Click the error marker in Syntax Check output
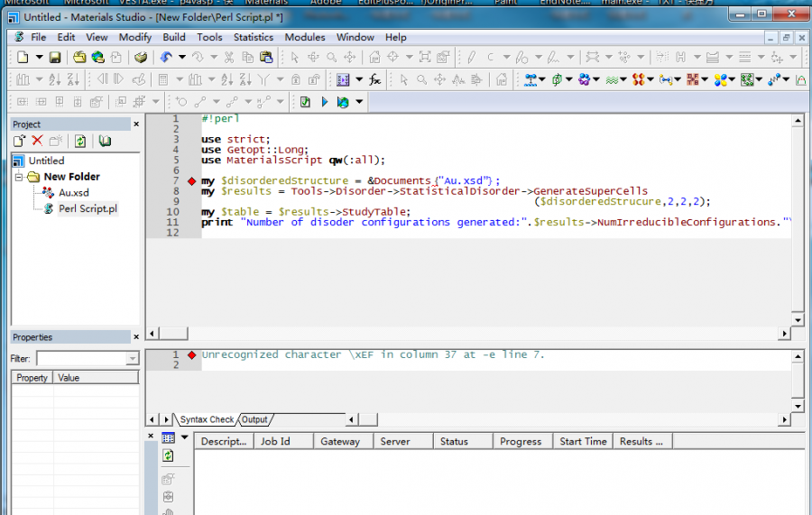Viewport: 812px width, 515px height. click(x=191, y=355)
